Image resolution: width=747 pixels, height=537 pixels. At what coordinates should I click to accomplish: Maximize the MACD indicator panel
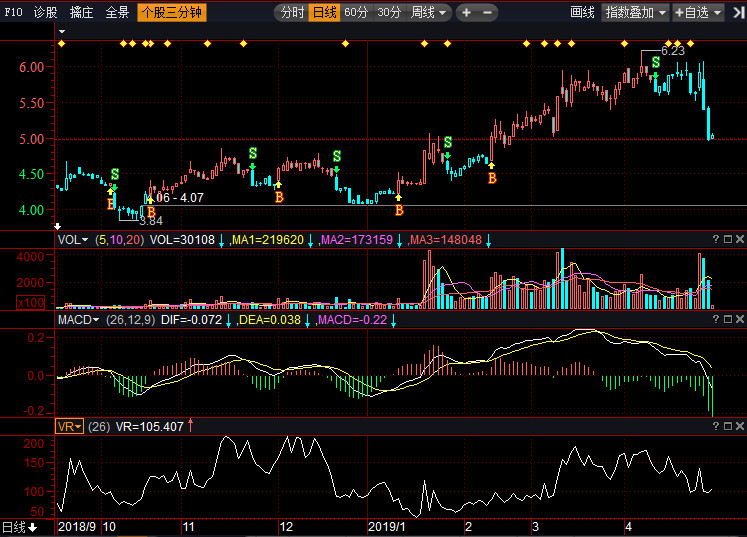[728, 319]
